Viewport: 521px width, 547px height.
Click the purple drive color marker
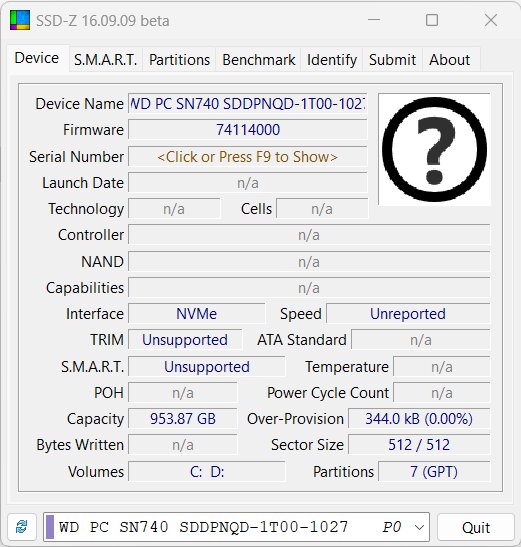click(50, 527)
